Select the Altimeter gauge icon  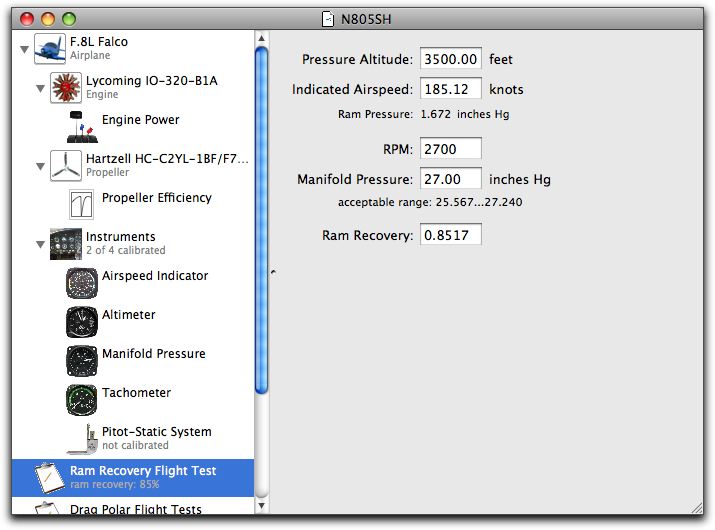pyautogui.click(x=82, y=322)
